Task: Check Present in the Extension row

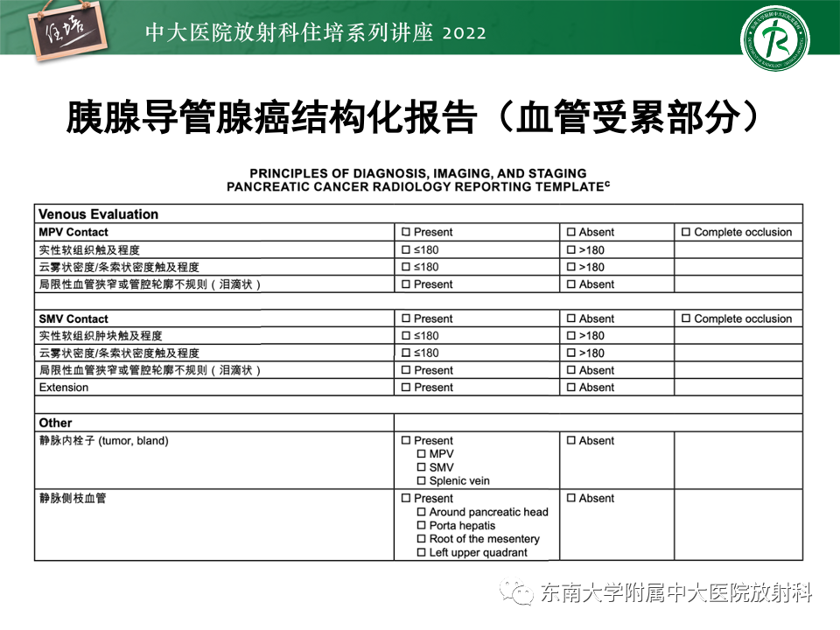Action: coord(406,387)
